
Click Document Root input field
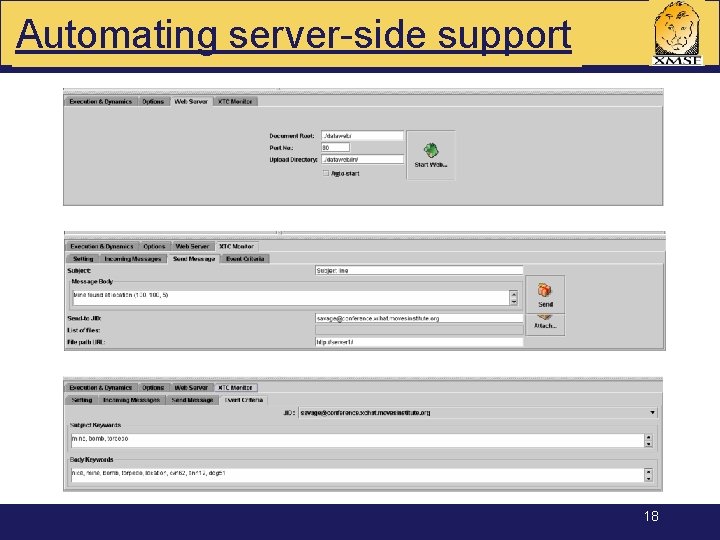tap(362, 135)
